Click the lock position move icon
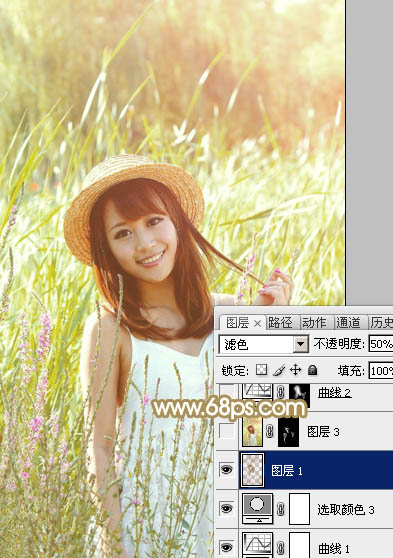Screen dimensions: 393x558 pos(295,370)
